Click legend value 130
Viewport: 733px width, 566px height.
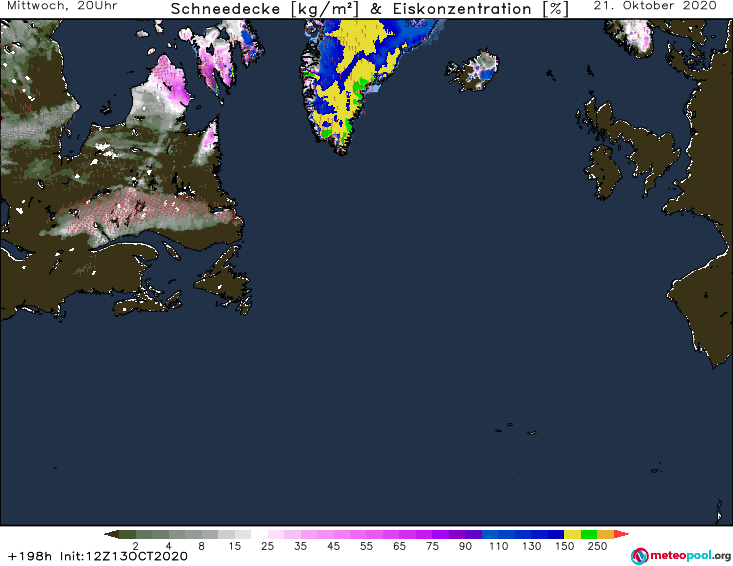click(x=532, y=546)
